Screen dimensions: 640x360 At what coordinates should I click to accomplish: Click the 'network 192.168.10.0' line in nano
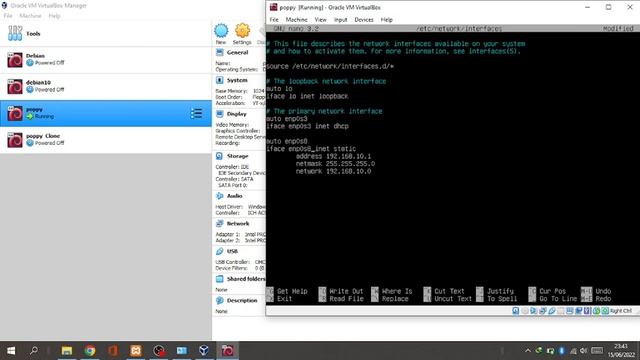[x=333, y=171]
